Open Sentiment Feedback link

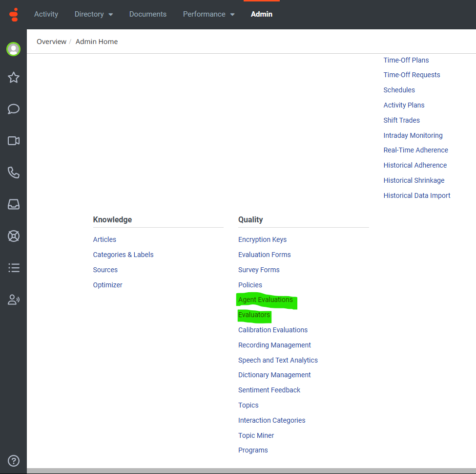click(x=269, y=390)
